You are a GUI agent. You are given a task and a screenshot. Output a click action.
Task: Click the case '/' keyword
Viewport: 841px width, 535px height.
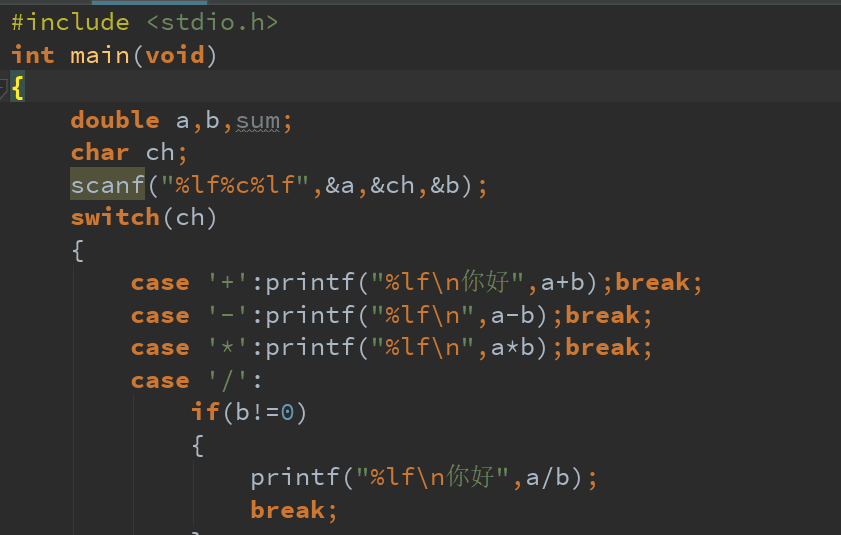(x=160, y=381)
